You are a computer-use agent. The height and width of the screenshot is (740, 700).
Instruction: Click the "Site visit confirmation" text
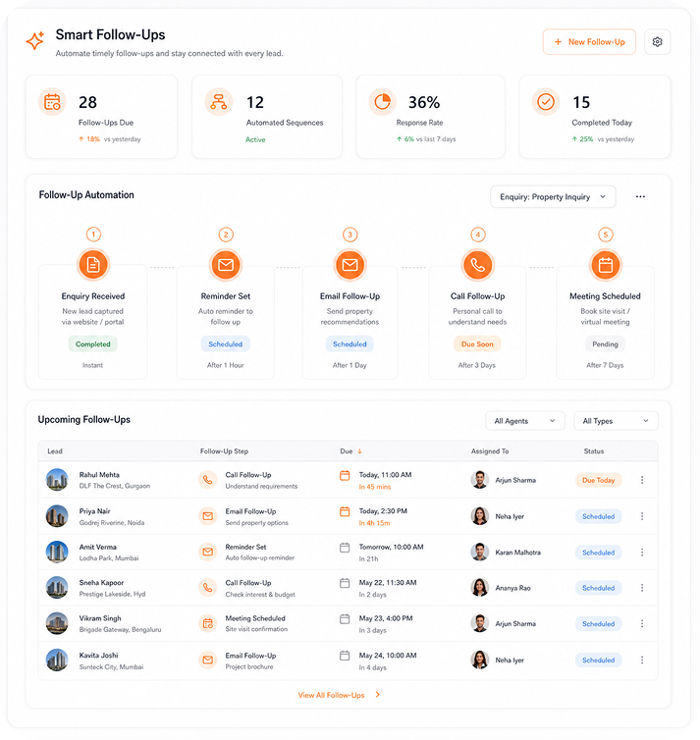[x=256, y=629]
